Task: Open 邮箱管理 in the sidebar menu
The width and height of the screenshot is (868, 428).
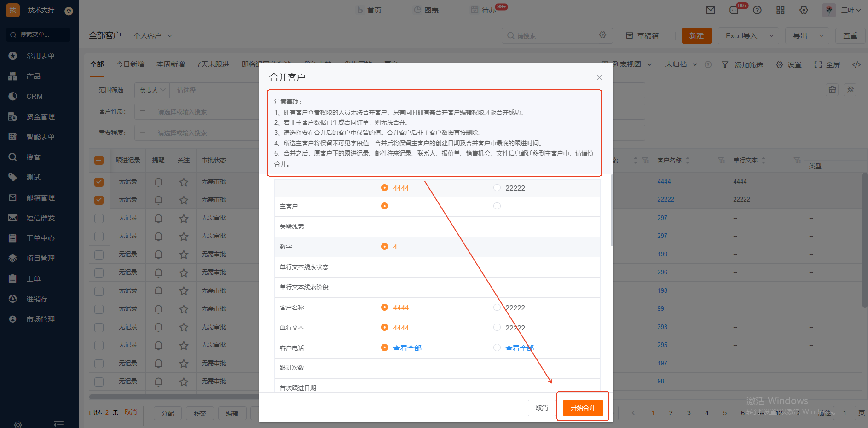Action: 41,197
